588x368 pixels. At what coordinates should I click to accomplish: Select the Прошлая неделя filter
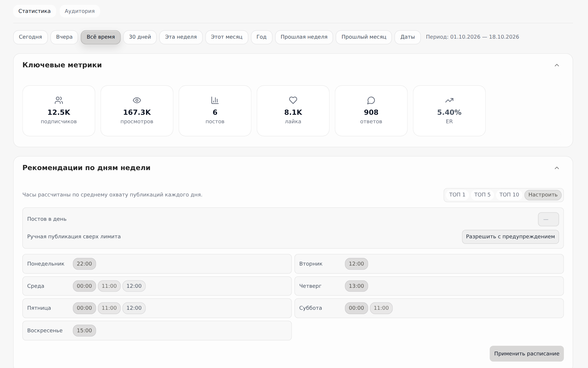304,37
